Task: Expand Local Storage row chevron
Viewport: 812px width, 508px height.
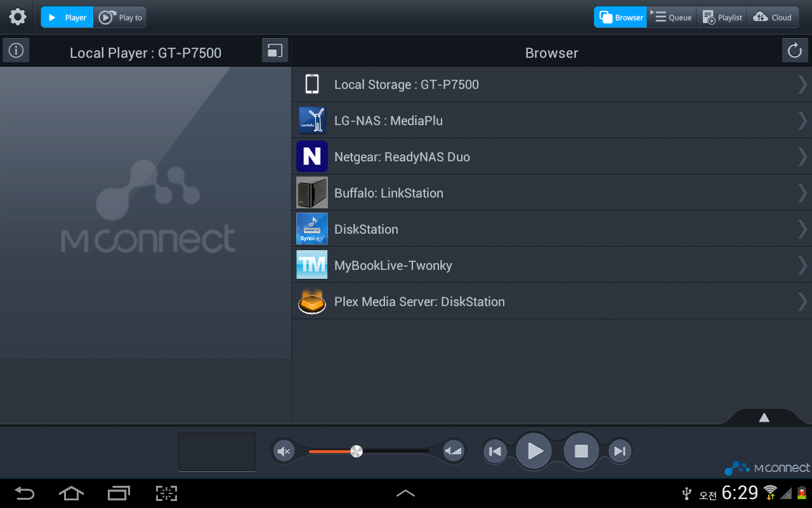Action: (802, 84)
